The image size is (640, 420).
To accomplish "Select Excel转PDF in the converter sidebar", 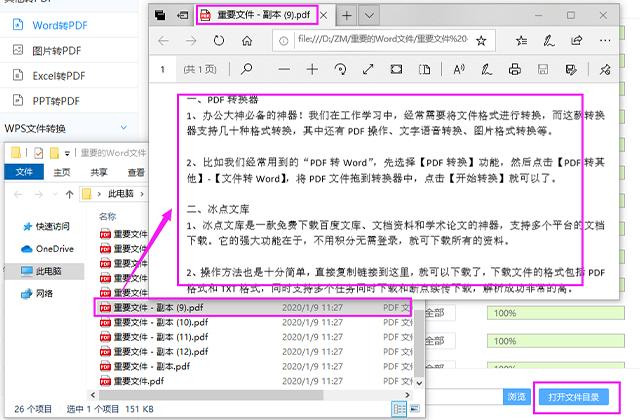I will click(x=59, y=76).
